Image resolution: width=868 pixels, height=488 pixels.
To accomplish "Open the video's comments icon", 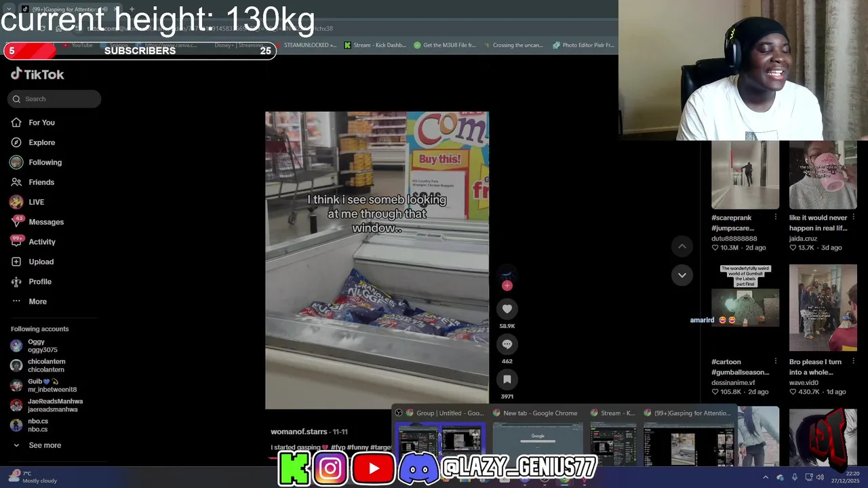I will point(507,344).
